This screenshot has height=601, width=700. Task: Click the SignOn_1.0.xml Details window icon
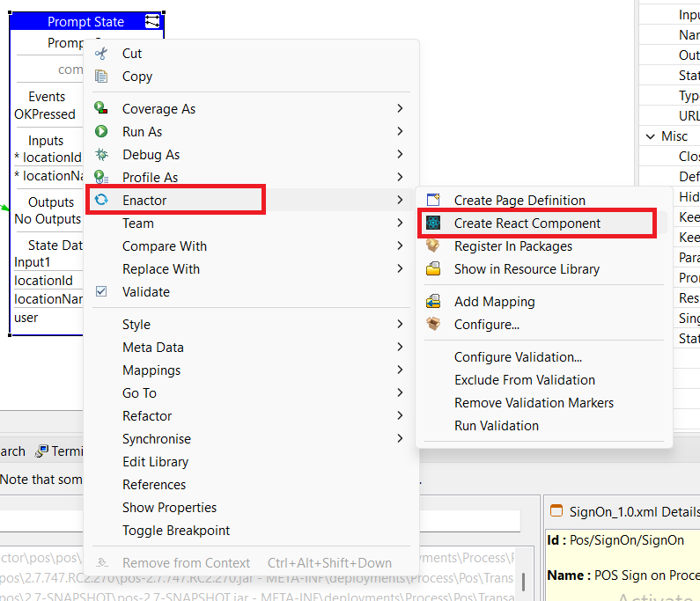(x=556, y=510)
